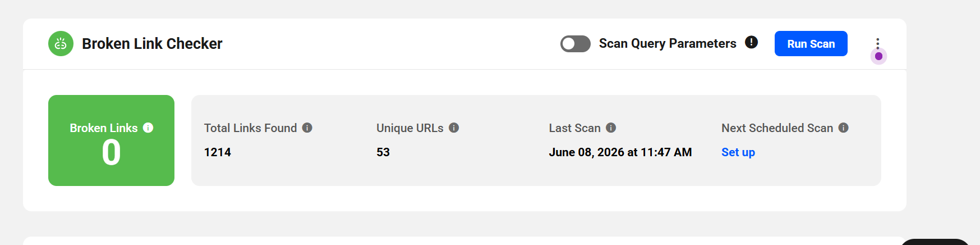The width and height of the screenshot is (980, 245).
Task: Open the exclamation info icon beside Scan Query Parameters
Action: (x=751, y=42)
